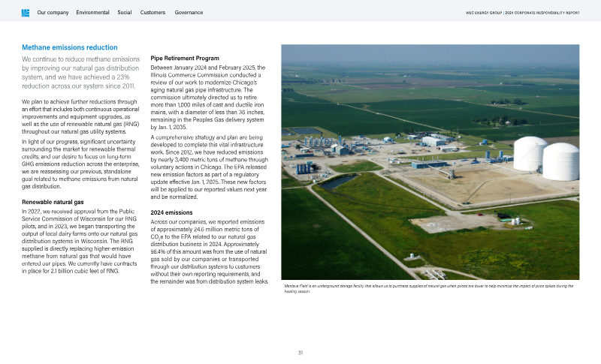This screenshot has width=601, height=364.
Task: Click the paragraph starting 'Across our companies'
Action: pyautogui.click(x=209, y=251)
